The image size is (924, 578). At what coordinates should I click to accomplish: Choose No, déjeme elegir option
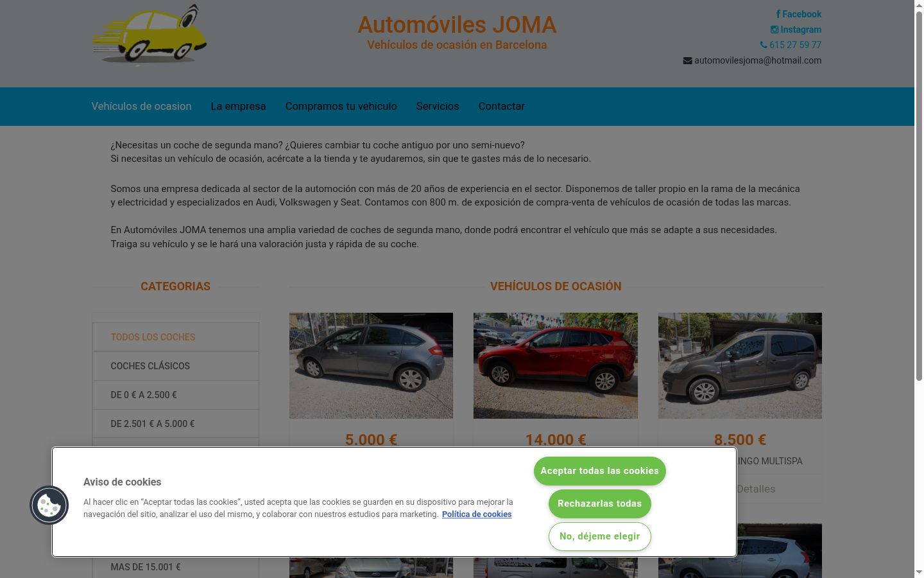click(600, 536)
